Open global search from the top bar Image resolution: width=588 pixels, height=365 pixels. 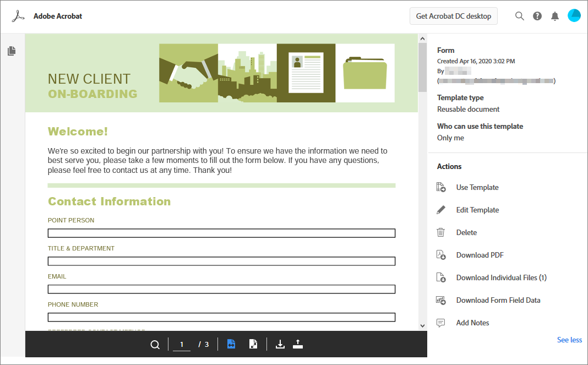(519, 16)
